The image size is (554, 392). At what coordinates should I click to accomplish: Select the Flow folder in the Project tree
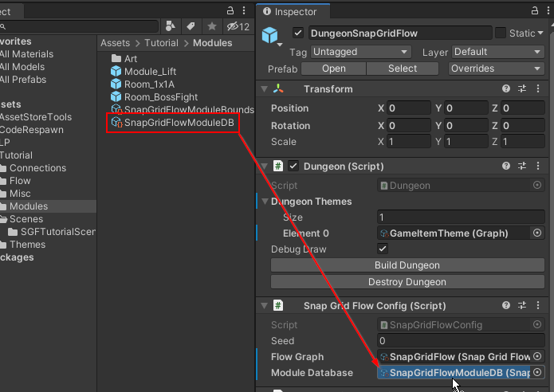20,181
